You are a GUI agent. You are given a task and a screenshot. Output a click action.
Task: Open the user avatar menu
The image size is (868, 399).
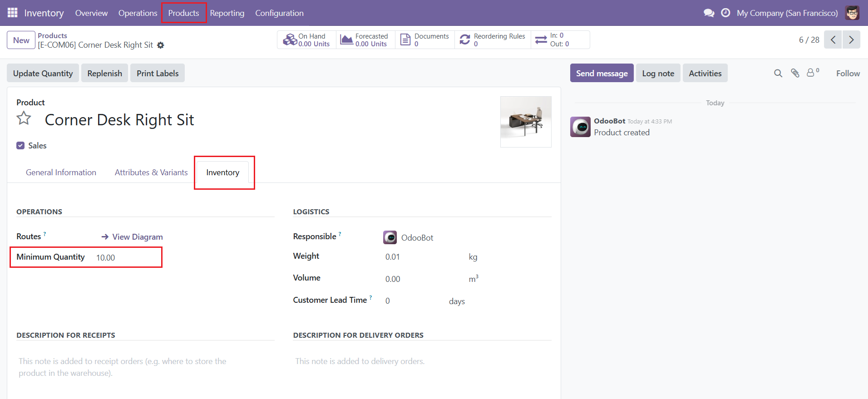click(852, 13)
